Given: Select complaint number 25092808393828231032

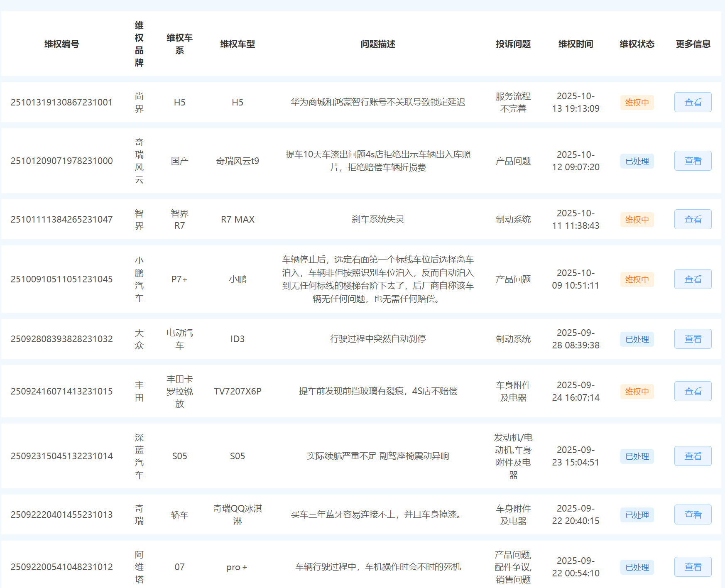Looking at the screenshot, I should coord(61,339).
